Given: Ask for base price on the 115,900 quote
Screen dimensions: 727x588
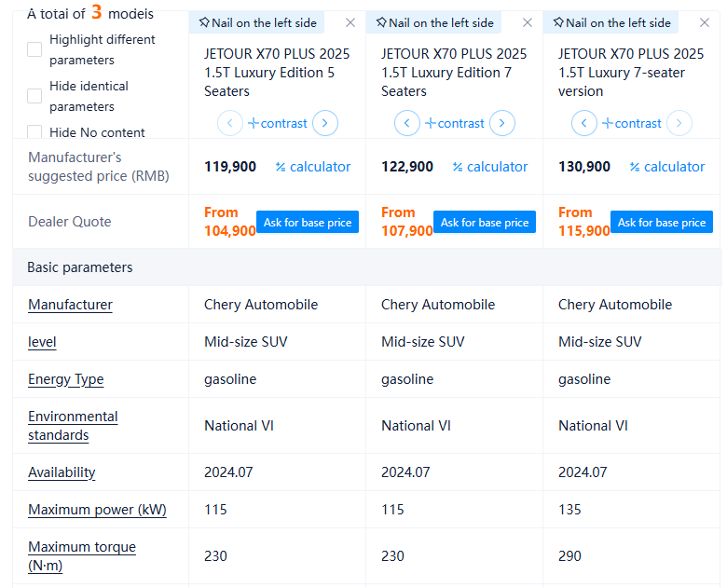Looking at the screenshot, I should point(662,223).
